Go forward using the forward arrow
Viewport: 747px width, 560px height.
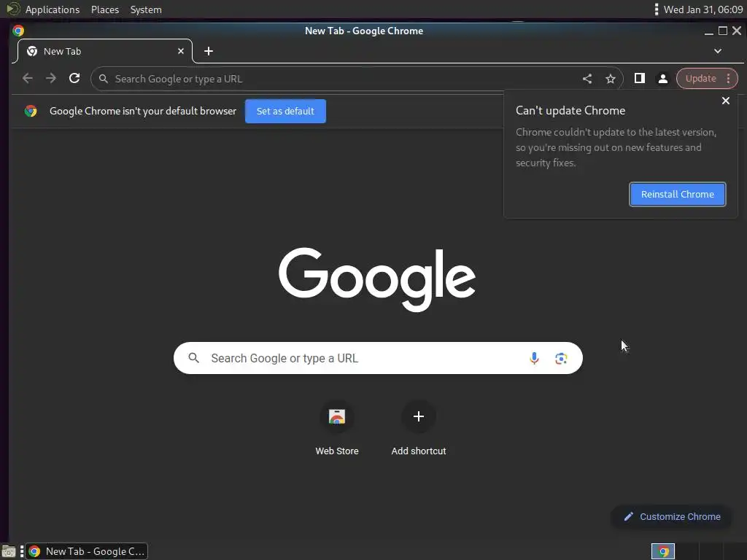tap(51, 79)
